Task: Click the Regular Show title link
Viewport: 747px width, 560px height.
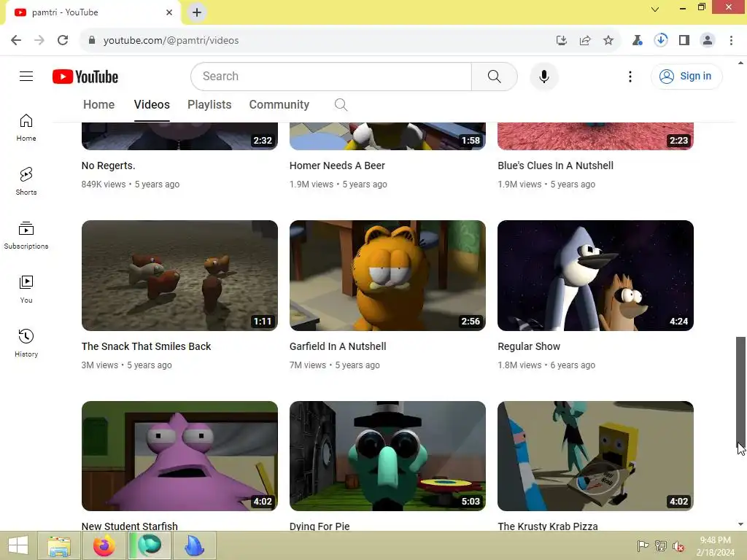Action: pyautogui.click(x=529, y=346)
